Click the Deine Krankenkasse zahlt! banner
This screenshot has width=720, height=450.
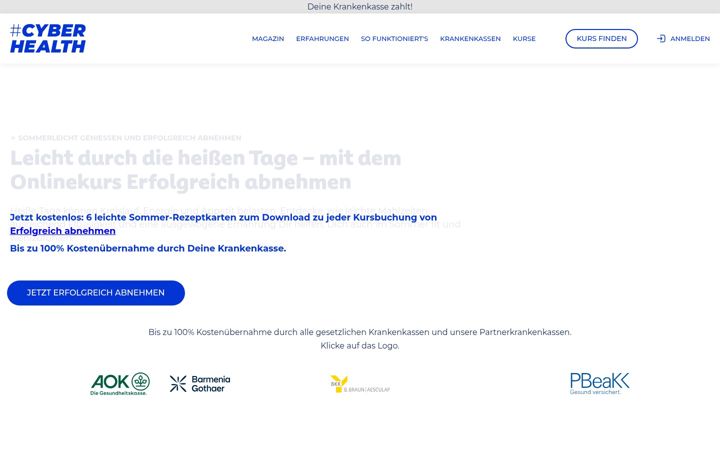coord(360,6)
